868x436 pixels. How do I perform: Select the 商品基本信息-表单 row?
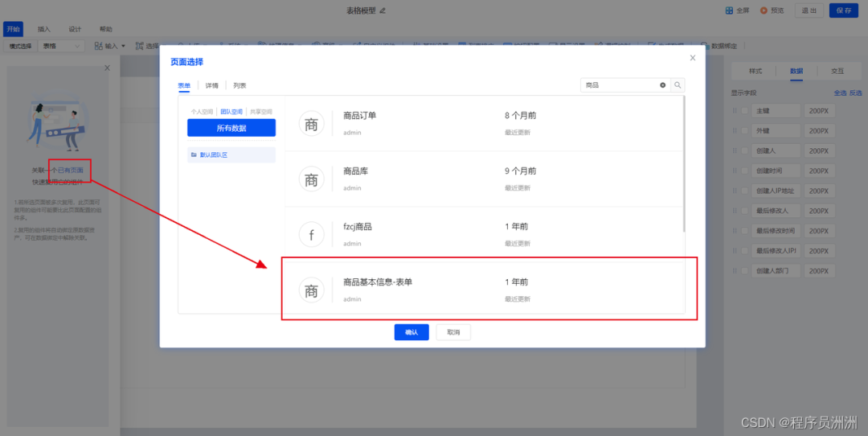[x=485, y=288]
